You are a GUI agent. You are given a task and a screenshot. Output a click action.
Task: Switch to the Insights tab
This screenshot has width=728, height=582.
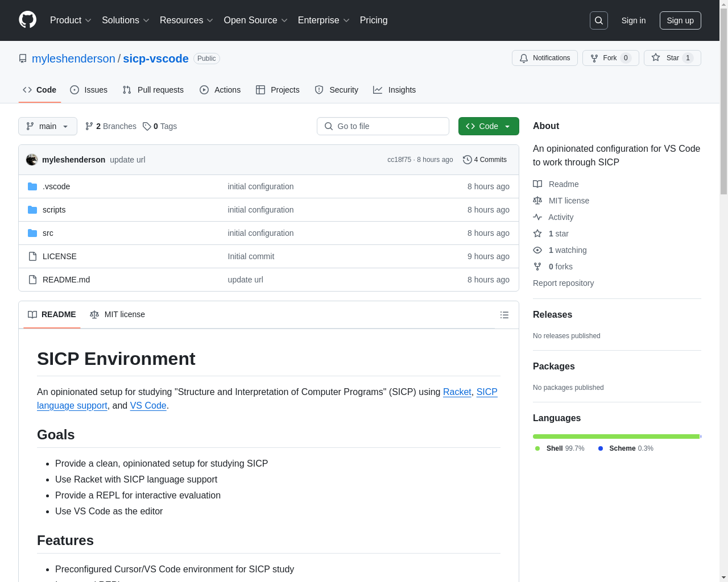[x=395, y=90]
